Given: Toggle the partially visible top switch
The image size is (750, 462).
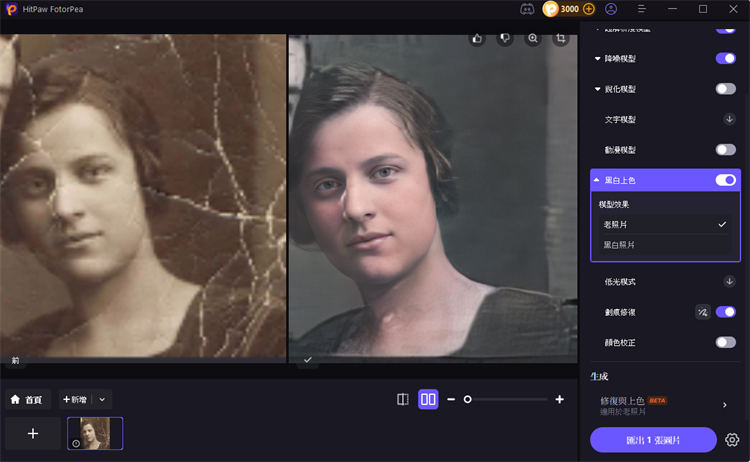Looking at the screenshot, I should [x=726, y=29].
